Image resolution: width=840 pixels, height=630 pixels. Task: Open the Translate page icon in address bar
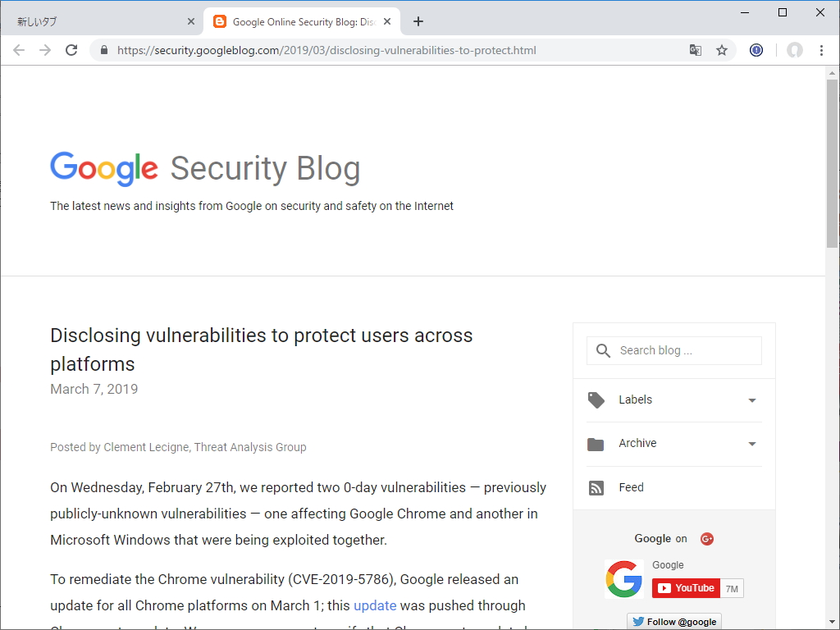point(695,50)
